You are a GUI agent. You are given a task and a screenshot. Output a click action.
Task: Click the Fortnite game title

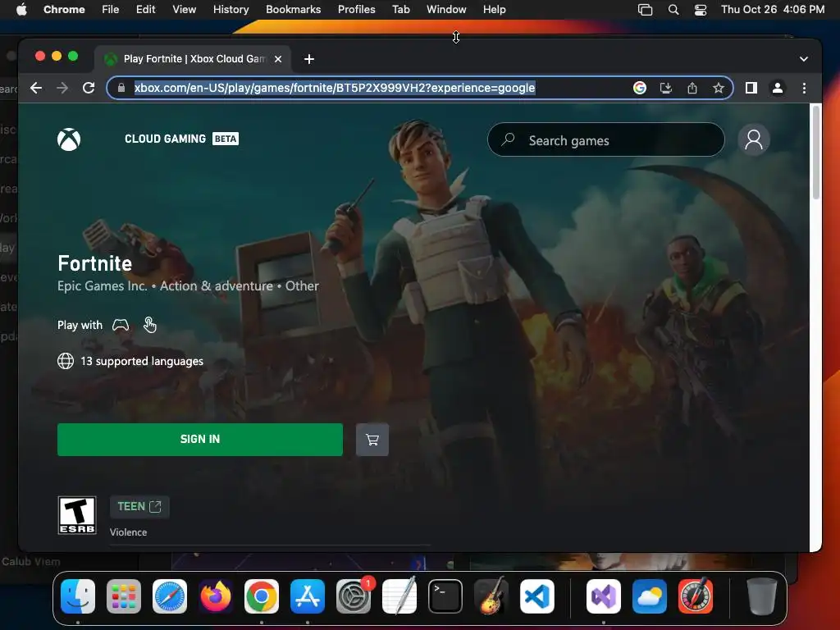click(95, 263)
